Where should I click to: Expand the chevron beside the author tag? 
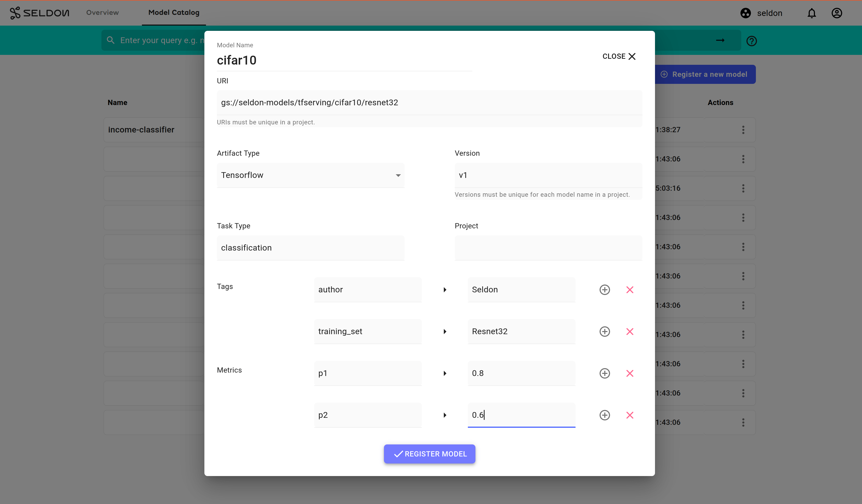tap(445, 289)
